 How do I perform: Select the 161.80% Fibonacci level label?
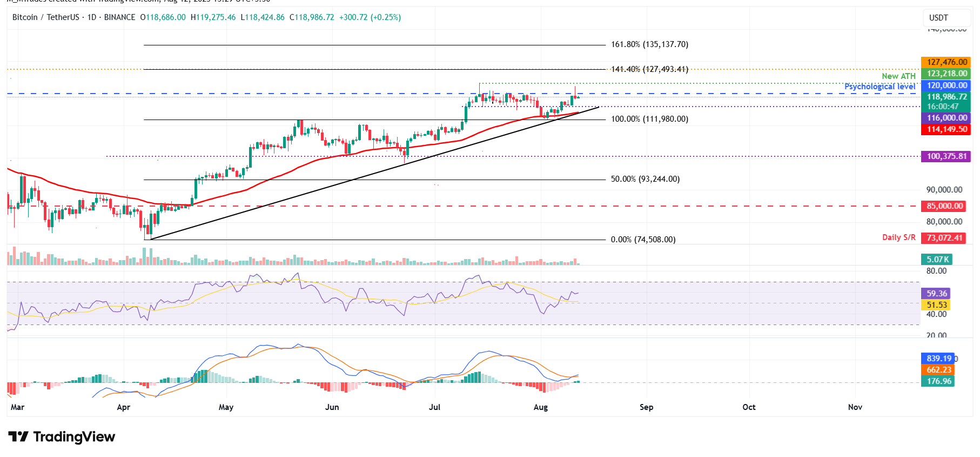[649, 44]
